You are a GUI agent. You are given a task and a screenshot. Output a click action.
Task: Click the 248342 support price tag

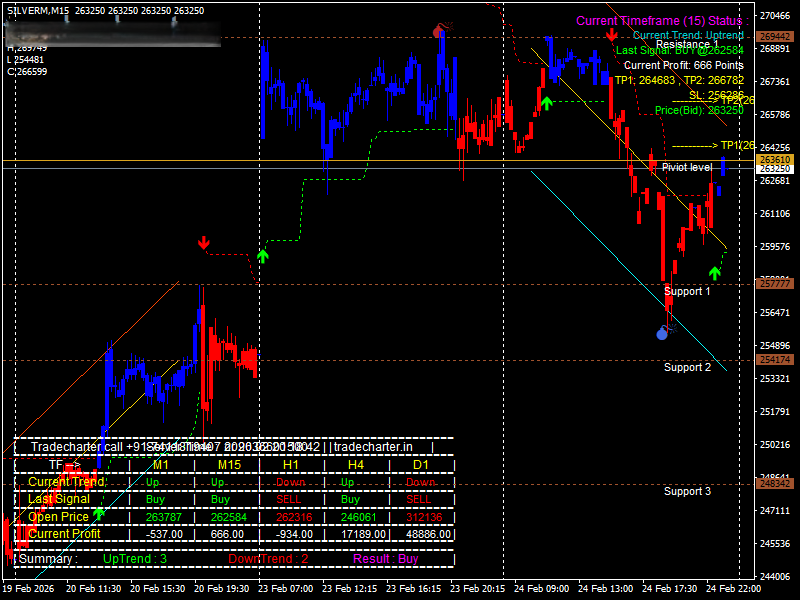click(775, 484)
